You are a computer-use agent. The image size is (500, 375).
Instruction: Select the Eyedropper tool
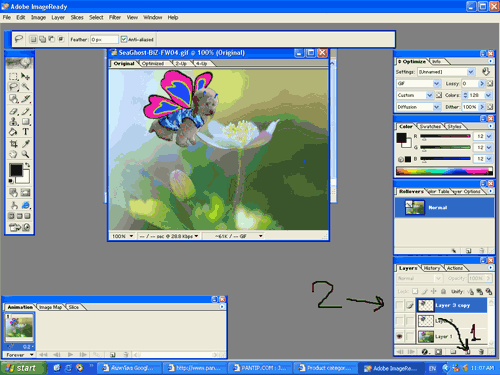click(26, 144)
